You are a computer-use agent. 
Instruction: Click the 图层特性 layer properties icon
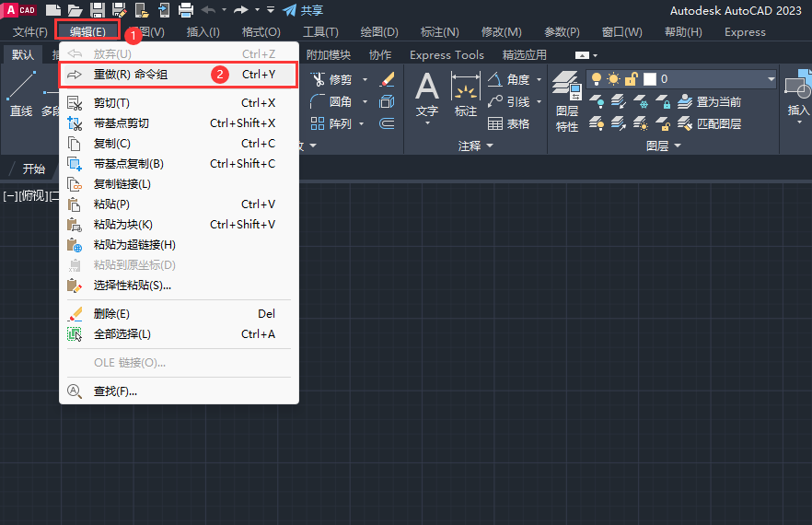(x=567, y=86)
